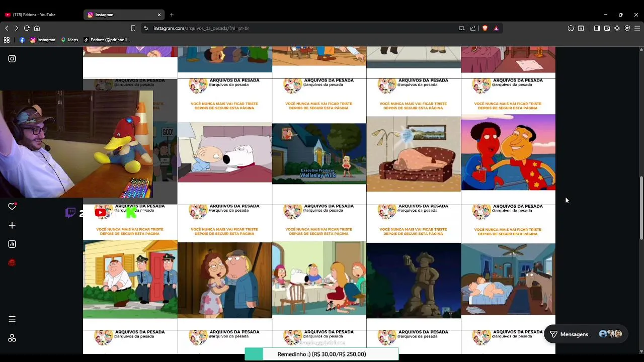This screenshot has height=362, width=644.
Task: Open the Brave Rewards triangle icon
Action: pos(496,28)
